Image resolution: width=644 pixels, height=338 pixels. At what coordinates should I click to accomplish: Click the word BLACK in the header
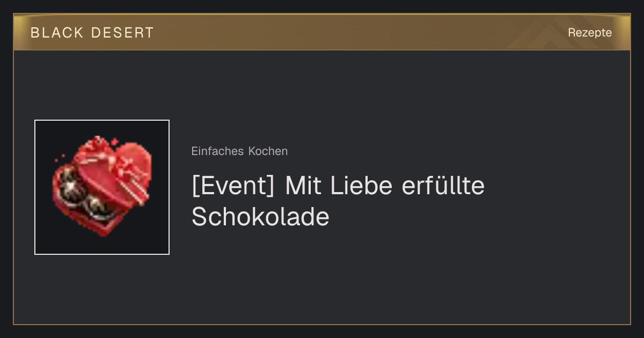click(57, 33)
